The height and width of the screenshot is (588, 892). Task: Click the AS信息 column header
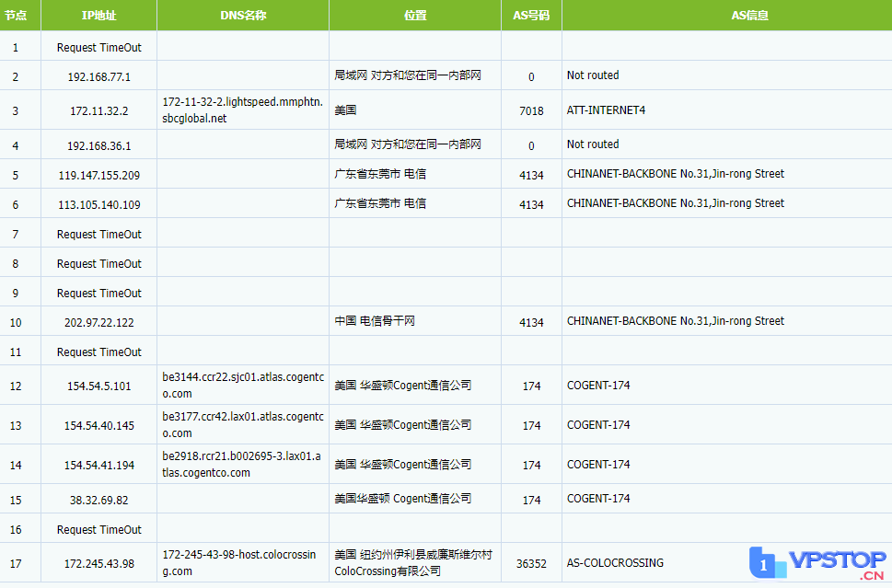750,16
